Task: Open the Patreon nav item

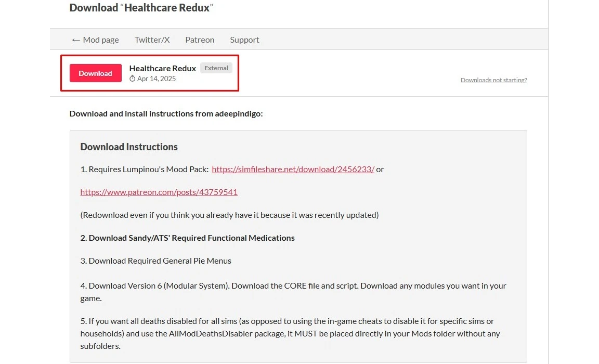Action: [200, 40]
